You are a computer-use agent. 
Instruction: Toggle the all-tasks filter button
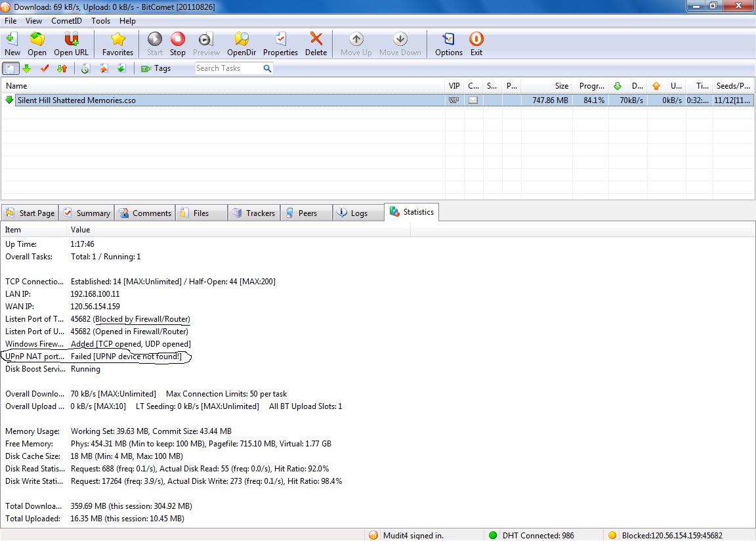[10, 68]
